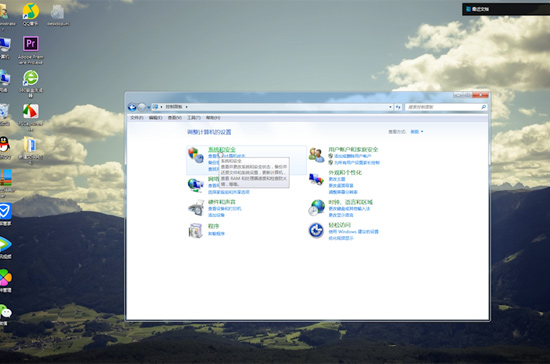Open the Clock, Language and Region globe icon

(316, 208)
